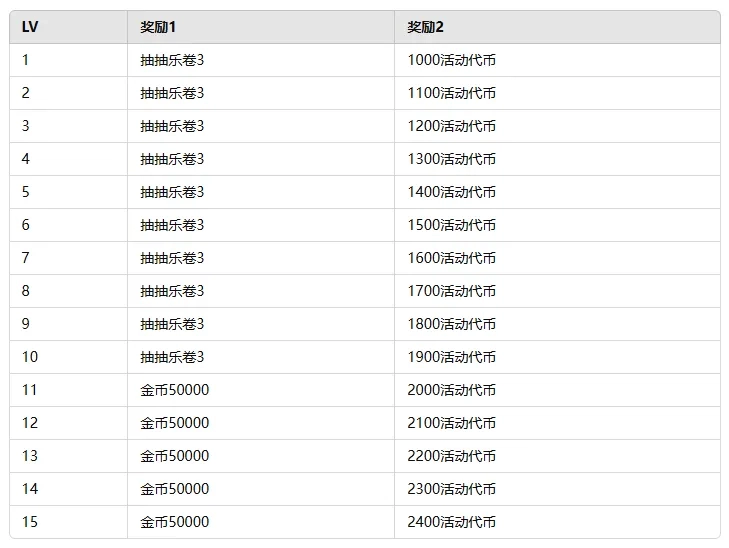Click the LV column header

pos(30,27)
